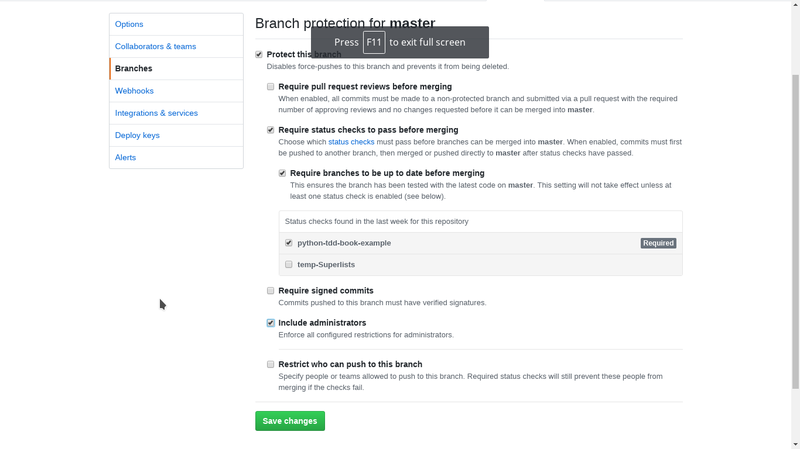Click the green Save changes button
This screenshot has width=800, height=449.
click(x=290, y=421)
